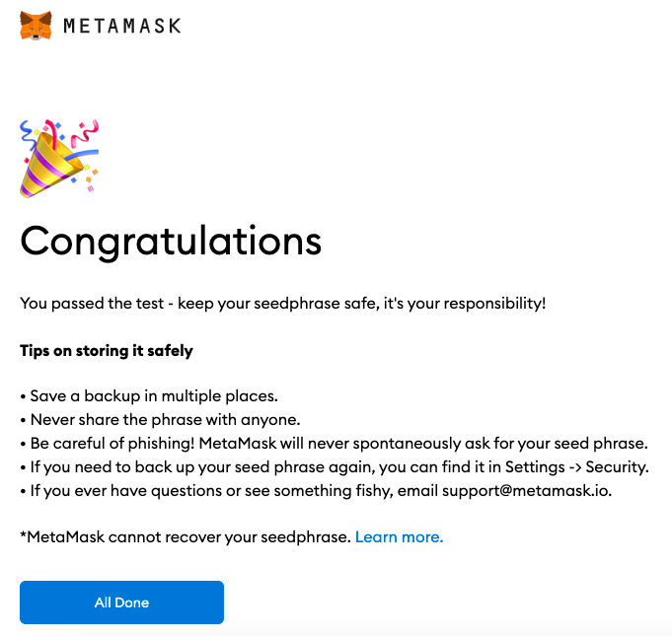672x636 pixels.
Task: Click the 'You passed the test' phrase
Action: click(x=92, y=304)
